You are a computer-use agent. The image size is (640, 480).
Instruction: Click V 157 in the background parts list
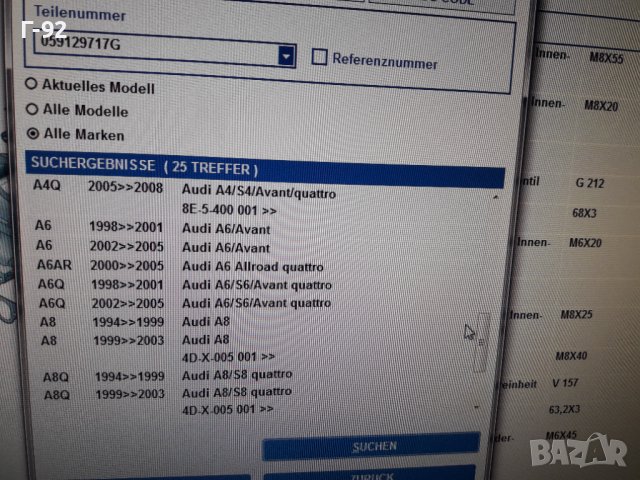pyautogui.click(x=565, y=383)
